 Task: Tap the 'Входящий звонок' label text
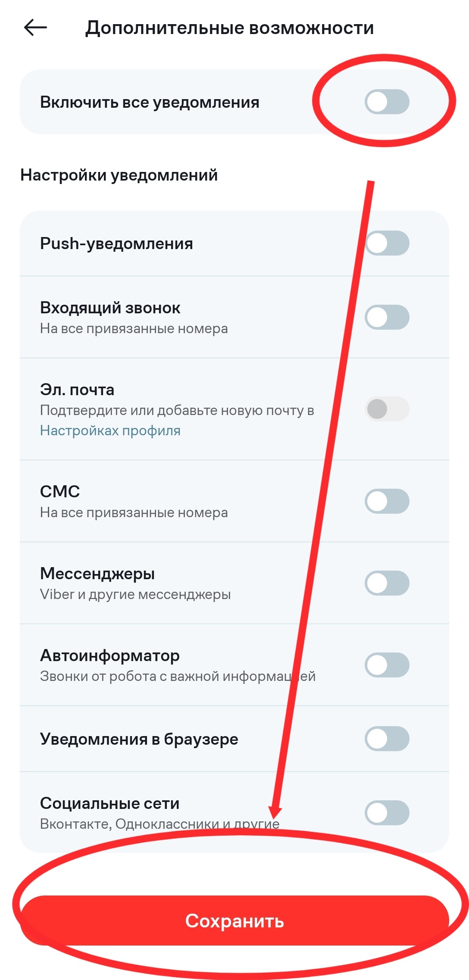pos(110,308)
